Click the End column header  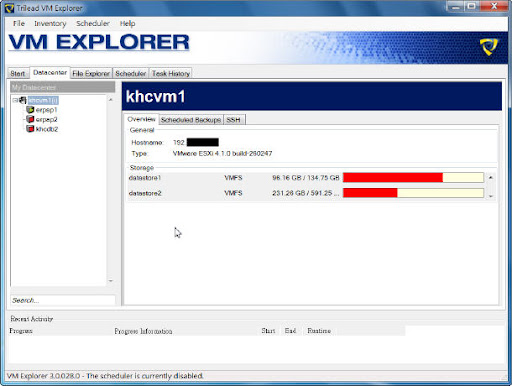pyautogui.click(x=290, y=331)
